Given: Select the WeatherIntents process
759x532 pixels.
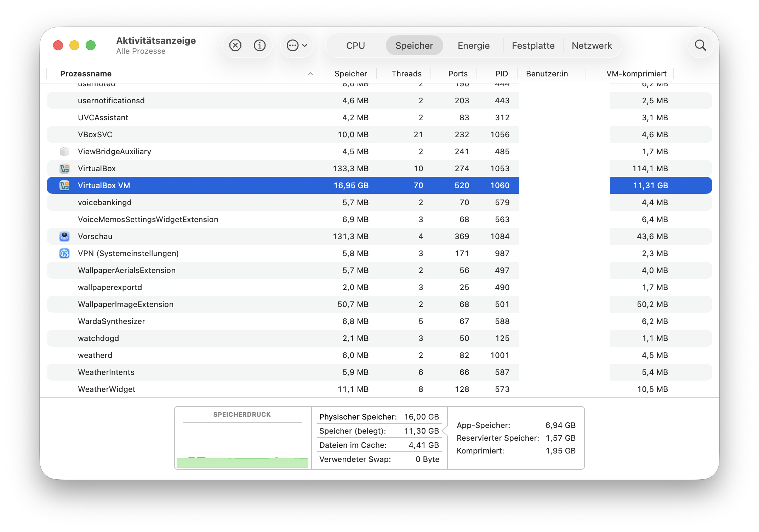Looking at the screenshot, I should (106, 372).
